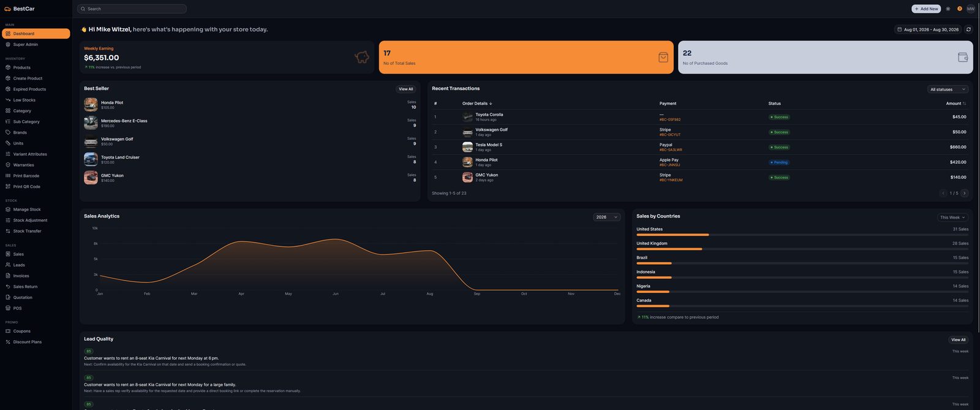Open the orange help question-mark icon
This screenshot has width=980, height=410.
coord(960,9)
